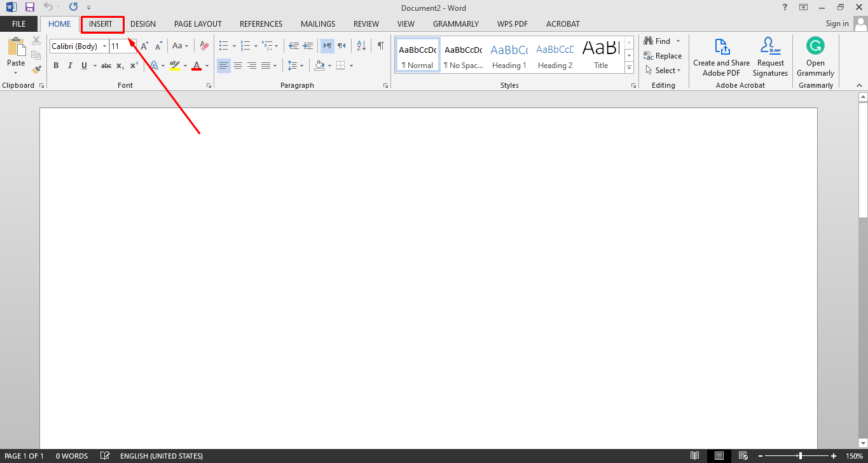
Task: Expand the font color dropdown arrow
Action: 207,65
